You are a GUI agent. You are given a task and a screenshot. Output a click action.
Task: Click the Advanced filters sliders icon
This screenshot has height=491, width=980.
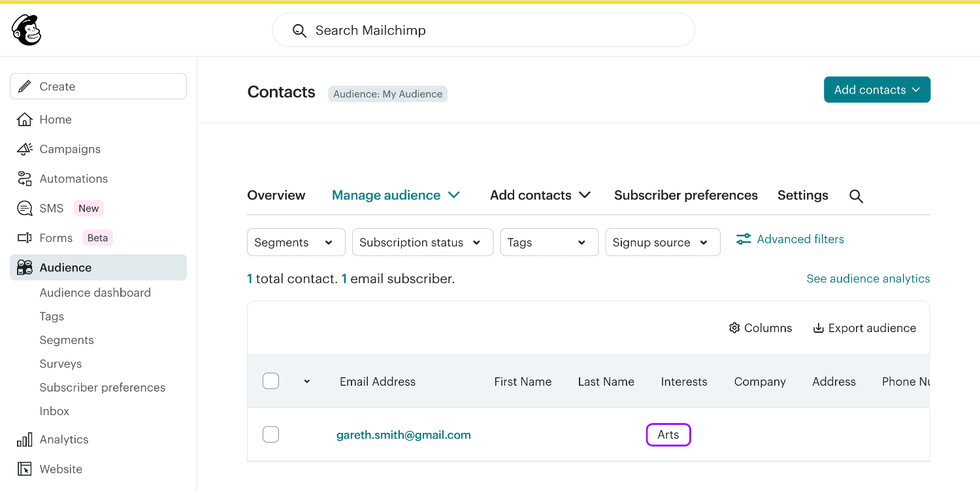pyautogui.click(x=743, y=239)
